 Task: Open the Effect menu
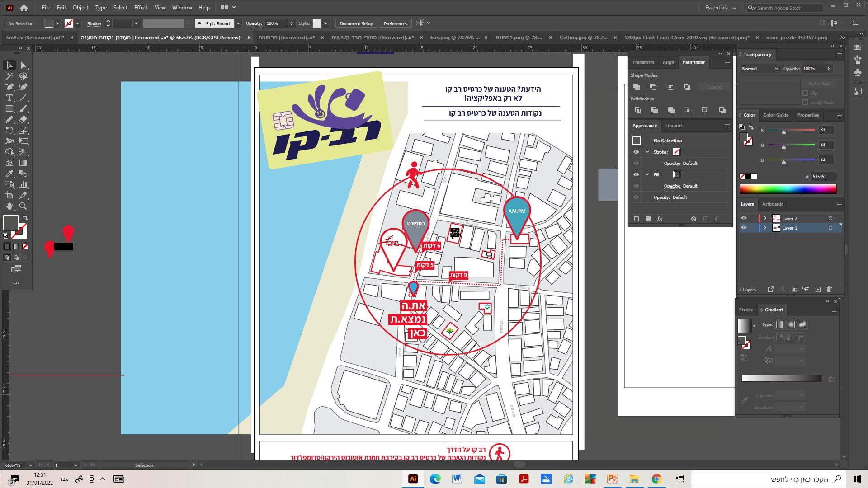pos(141,8)
